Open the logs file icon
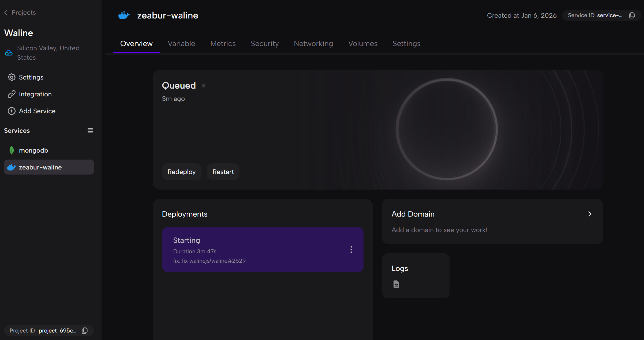 (396, 284)
